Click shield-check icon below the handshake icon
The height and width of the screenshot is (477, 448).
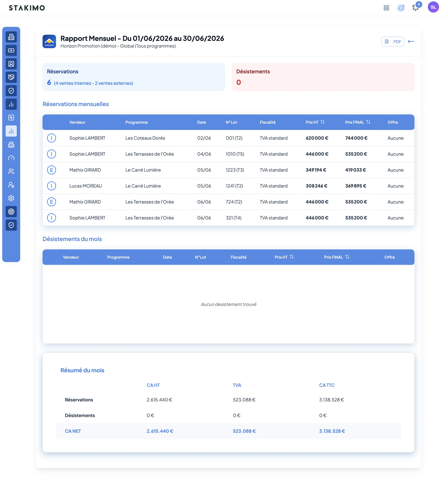[x=11, y=91]
